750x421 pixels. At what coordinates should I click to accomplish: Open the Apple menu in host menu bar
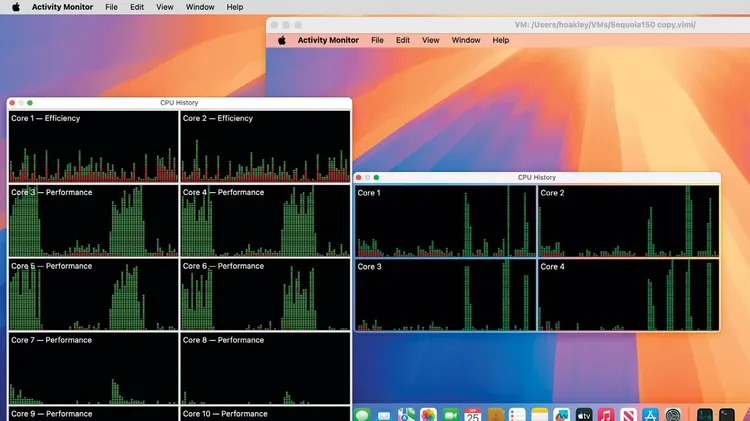pos(16,7)
